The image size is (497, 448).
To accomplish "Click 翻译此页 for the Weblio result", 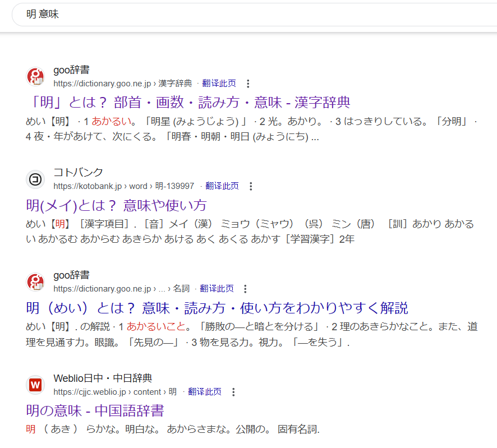I will point(205,391).
